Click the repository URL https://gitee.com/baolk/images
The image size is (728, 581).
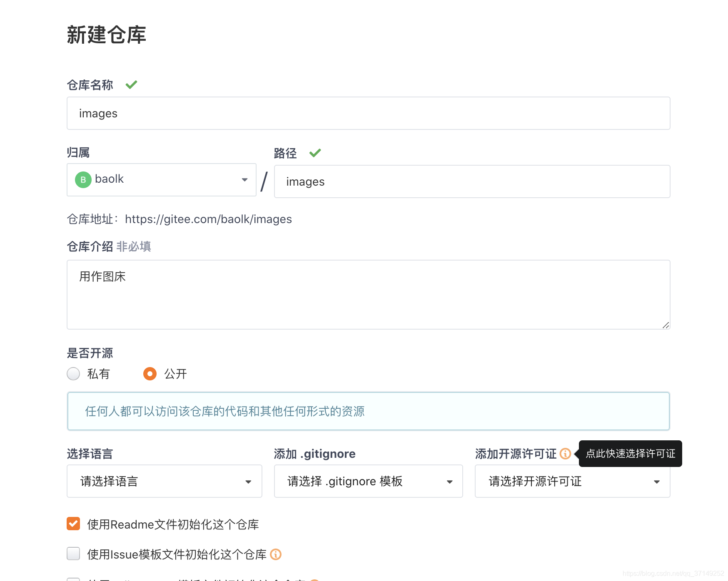(x=208, y=219)
